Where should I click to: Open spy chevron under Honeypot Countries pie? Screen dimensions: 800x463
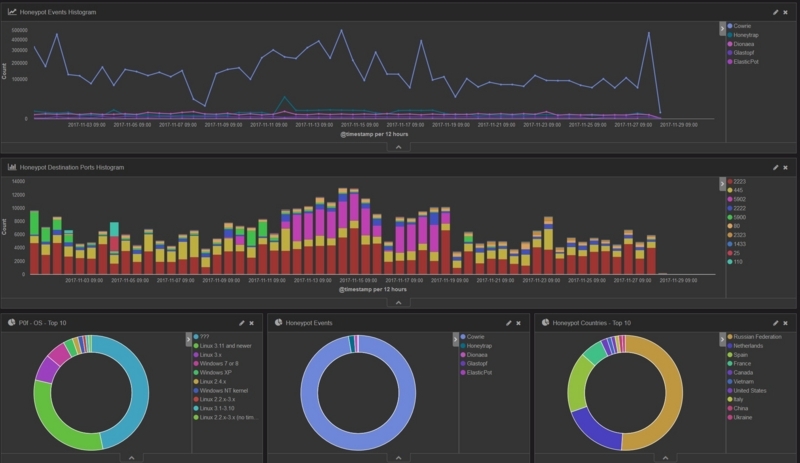click(665, 458)
